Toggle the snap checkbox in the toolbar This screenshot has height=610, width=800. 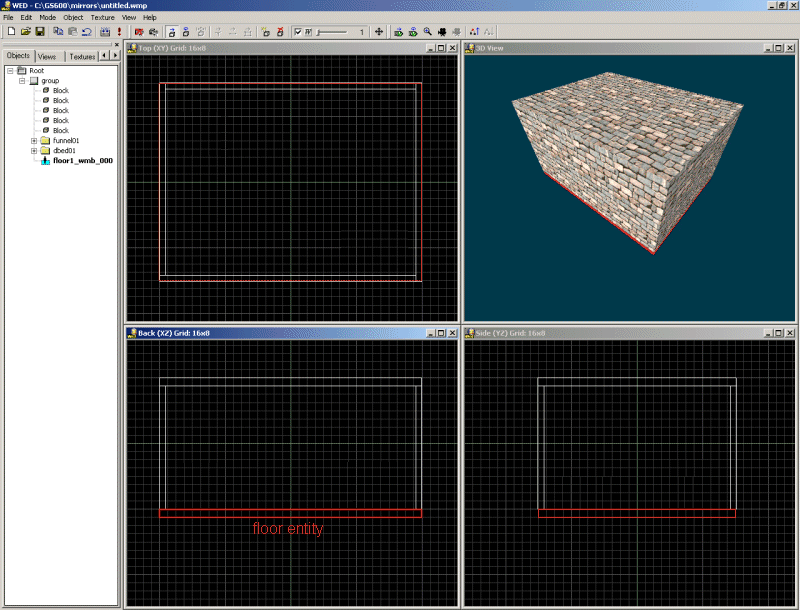pyautogui.click(x=298, y=32)
